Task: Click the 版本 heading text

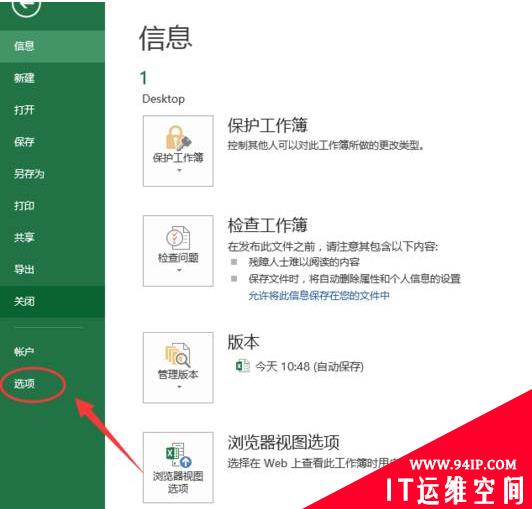Action: (x=243, y=342)
